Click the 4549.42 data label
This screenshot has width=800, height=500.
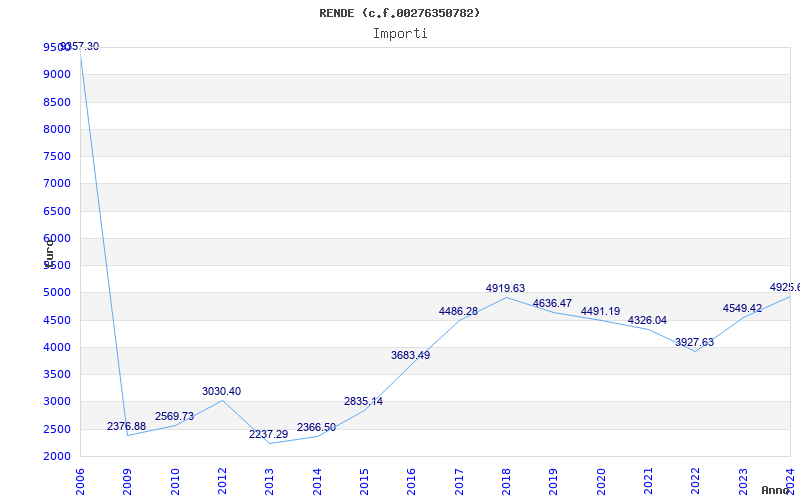742,309
